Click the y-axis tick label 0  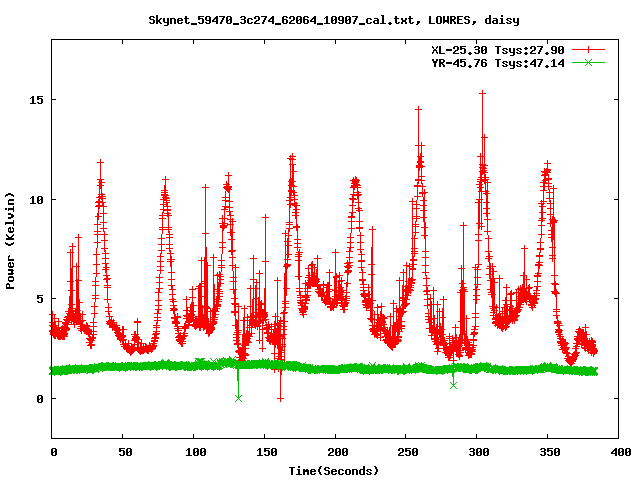pos(40,399)
